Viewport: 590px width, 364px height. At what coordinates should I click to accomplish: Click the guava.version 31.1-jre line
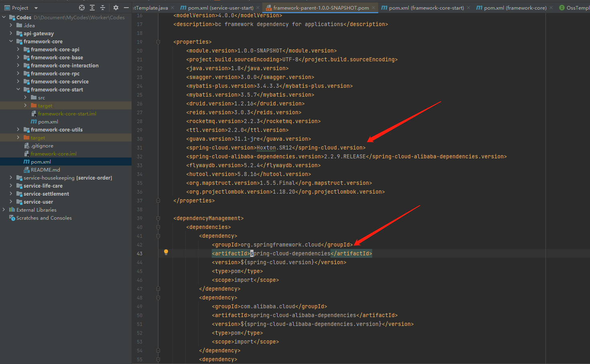point(249,139)
